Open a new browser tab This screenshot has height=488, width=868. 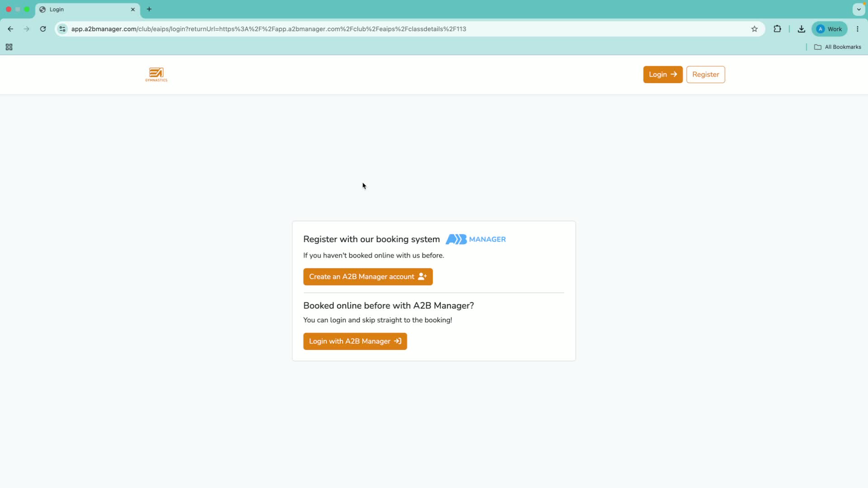[149, 9]
